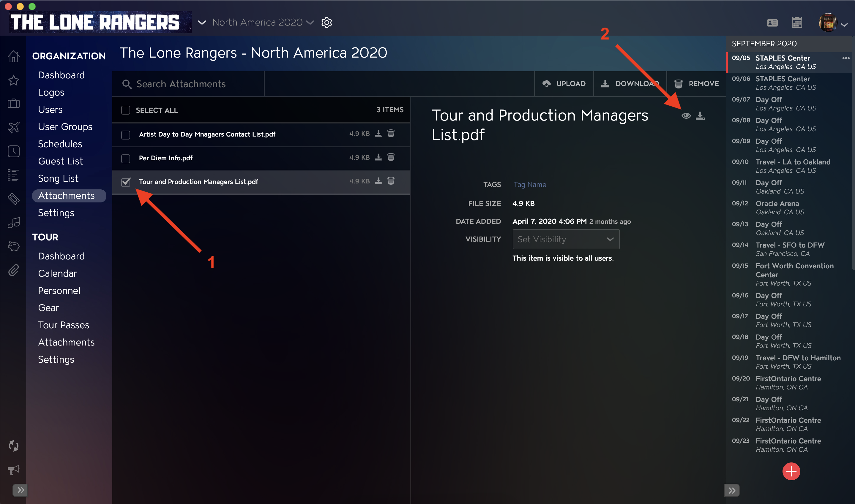The height and width of the screenshot is (504, 855).
Task: Open the airplane travel icon
Action: point(14,127)
